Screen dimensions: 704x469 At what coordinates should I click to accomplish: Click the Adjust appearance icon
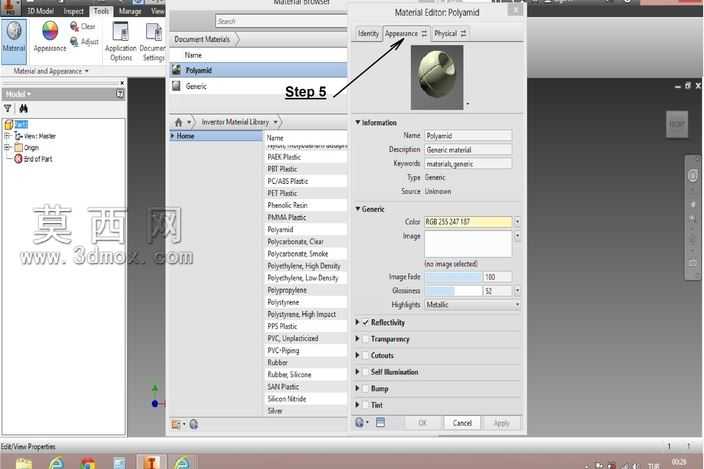75,42
